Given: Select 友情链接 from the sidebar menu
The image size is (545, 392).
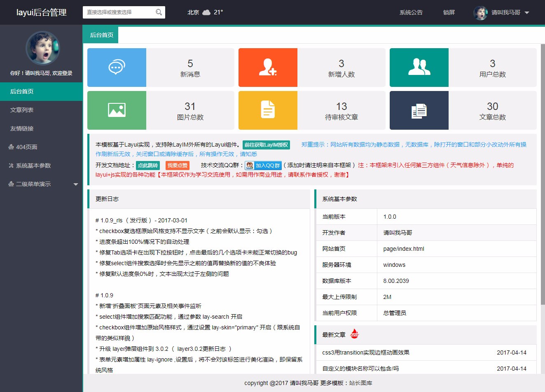Looking at the screenshot, I should 22,128.
